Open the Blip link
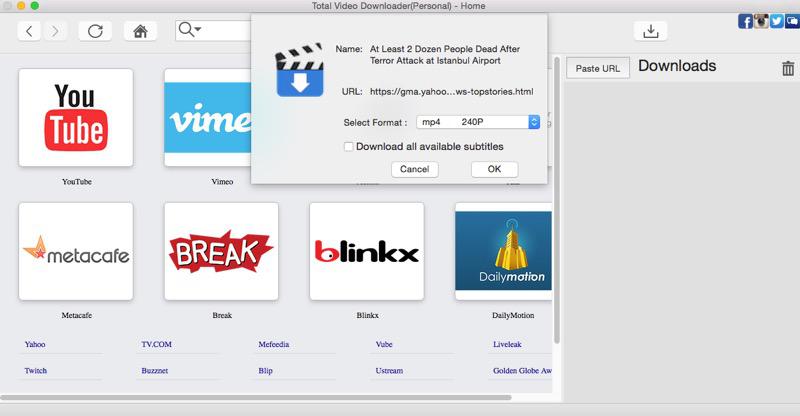 coord(265,371)
